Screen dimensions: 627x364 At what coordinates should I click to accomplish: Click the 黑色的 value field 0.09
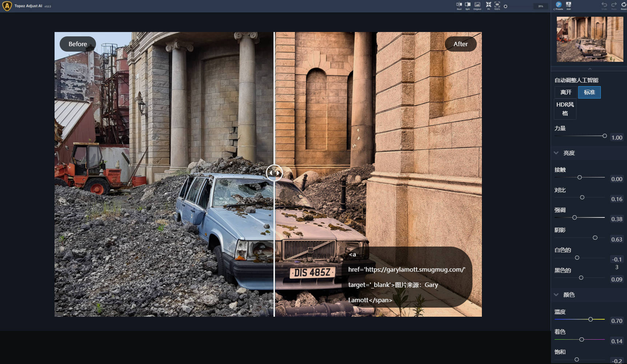pyautogui.click(x=617, y=280)
